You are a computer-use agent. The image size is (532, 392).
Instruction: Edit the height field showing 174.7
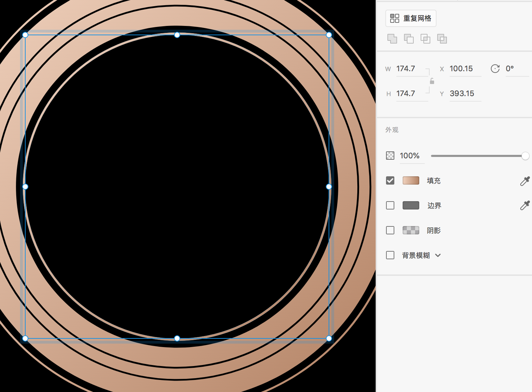[x=412, y=94]
